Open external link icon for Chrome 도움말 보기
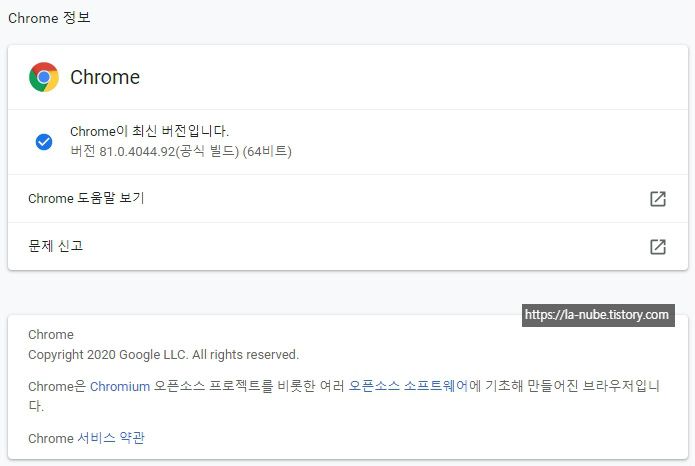Image resolution: width=695 pixels, height=466 pixels. [x=658, y=199]
